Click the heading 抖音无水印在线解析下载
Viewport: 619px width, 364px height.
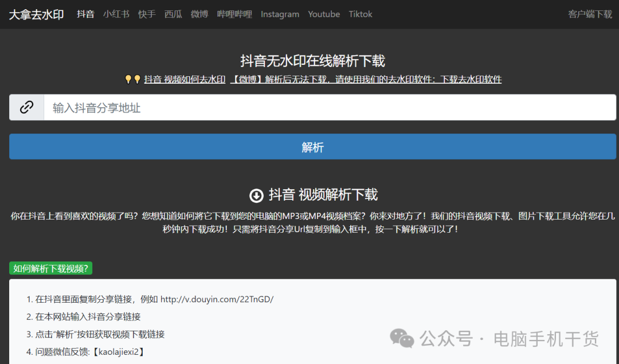point(313,61)
